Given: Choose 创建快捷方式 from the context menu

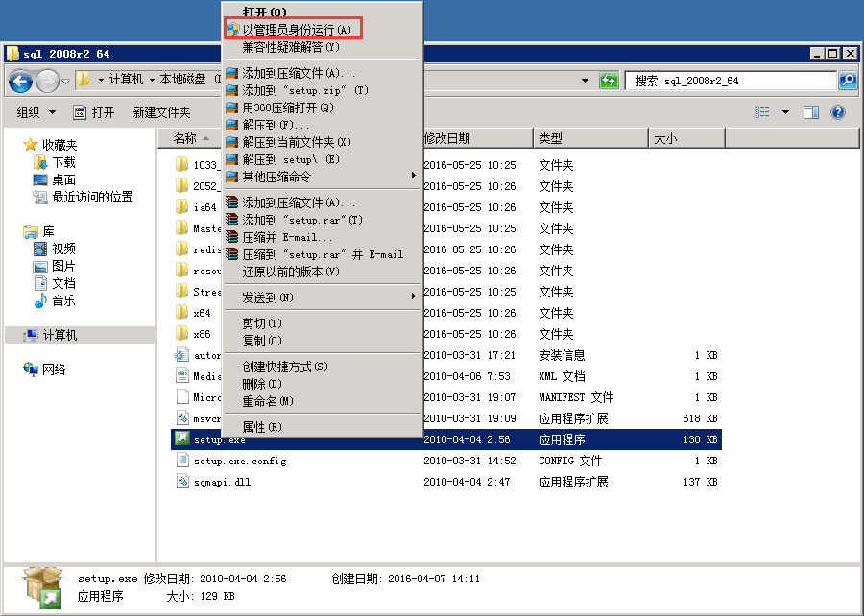Looking at the screenshot, I should tap(323, 367).
